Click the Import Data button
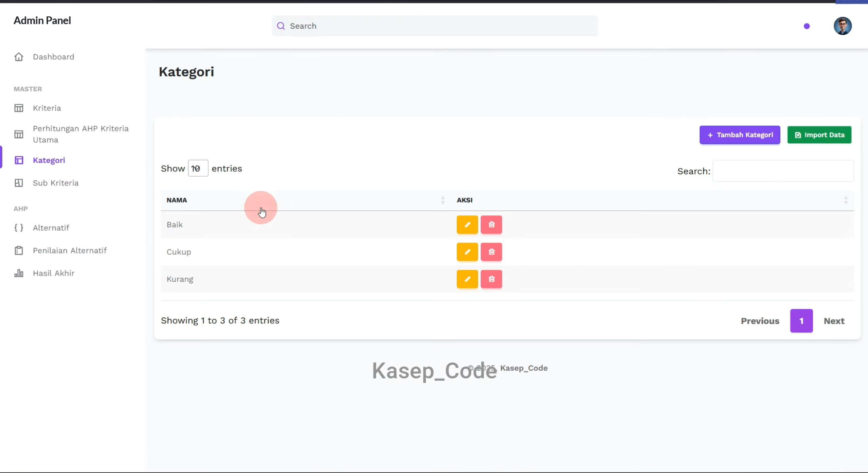This screenshot has width=868, height=473. tap(819, 135)
